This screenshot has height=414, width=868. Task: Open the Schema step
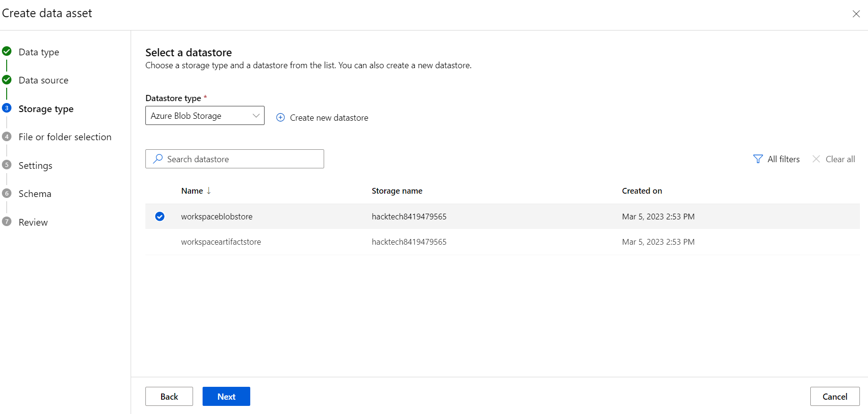[x=35, y=194]
